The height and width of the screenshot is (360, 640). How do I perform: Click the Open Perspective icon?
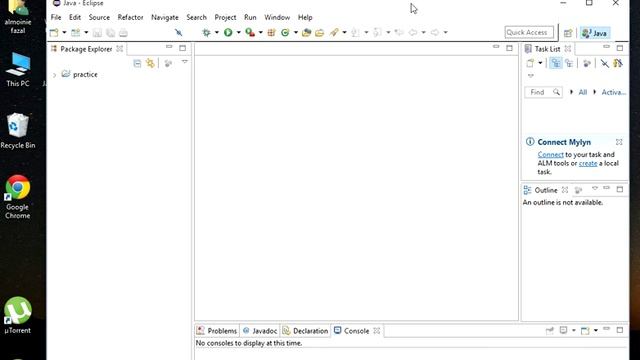tap(568, 33)
